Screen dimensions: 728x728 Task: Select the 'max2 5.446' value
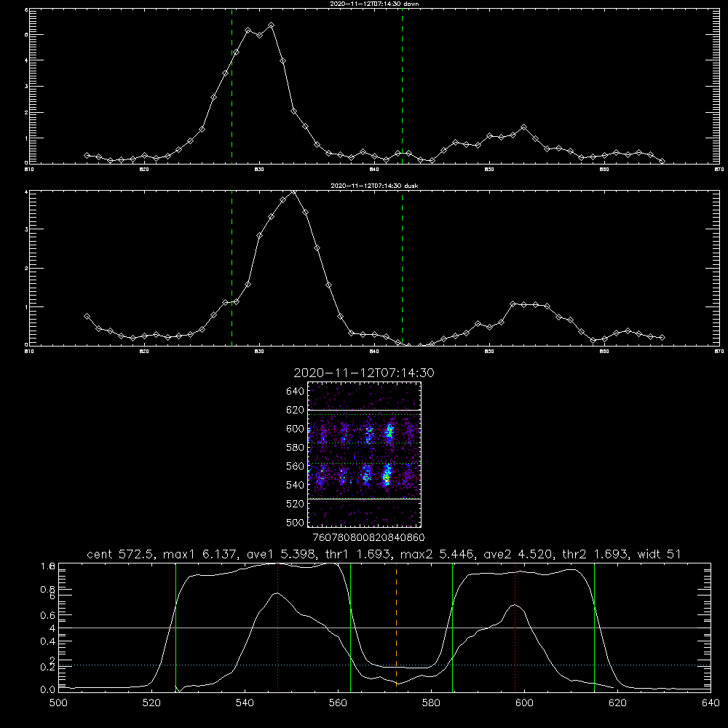tap(438, 554)
